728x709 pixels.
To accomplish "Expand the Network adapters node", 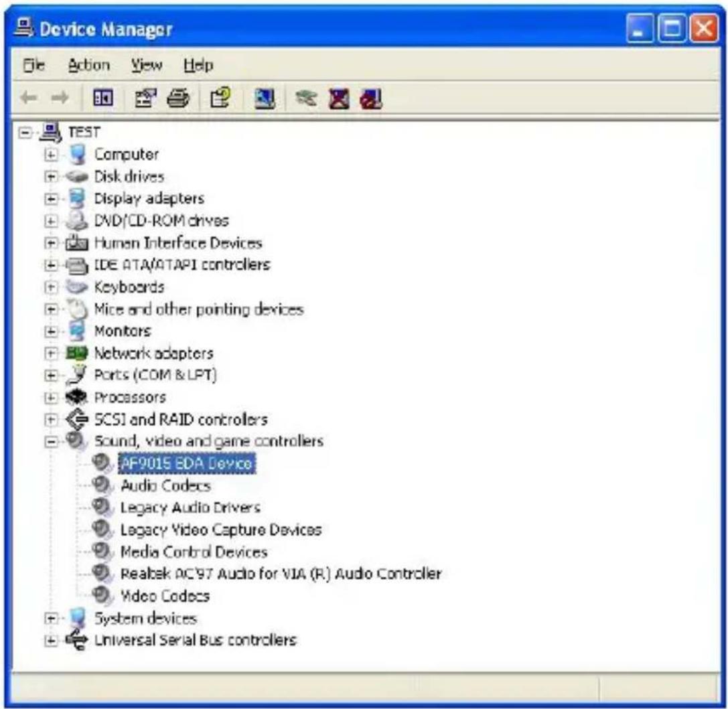I will tap(51, 353).
